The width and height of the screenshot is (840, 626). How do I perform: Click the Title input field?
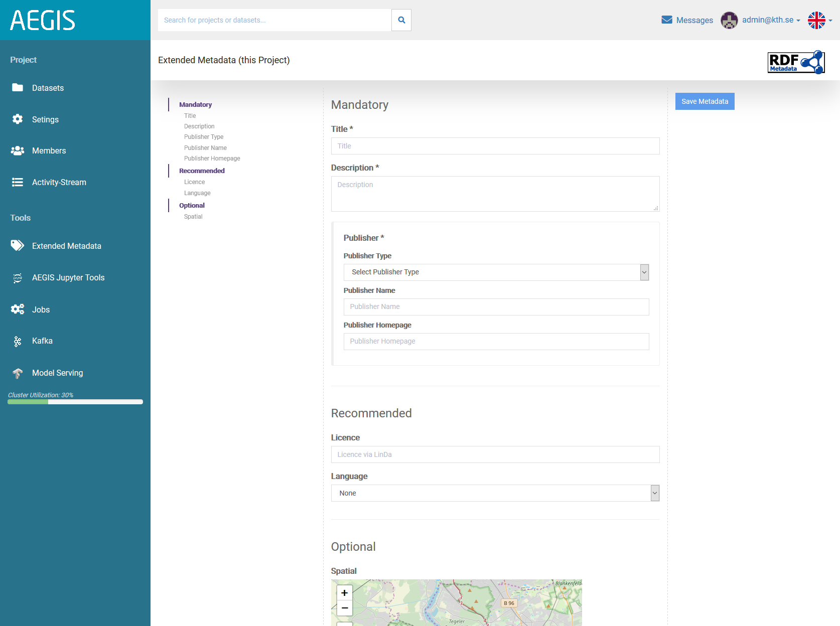[x=495, y=146]
